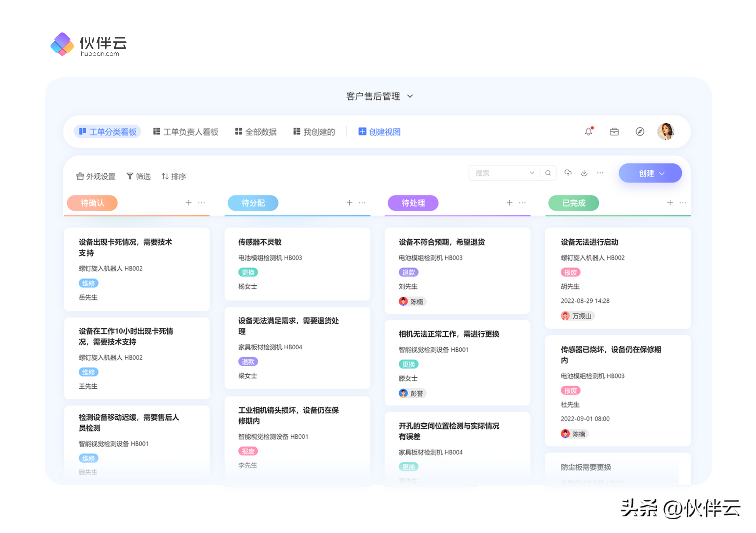Click the notification bell icon
The width and height of the screenshot is (756, 533).
tap(588, 132)
